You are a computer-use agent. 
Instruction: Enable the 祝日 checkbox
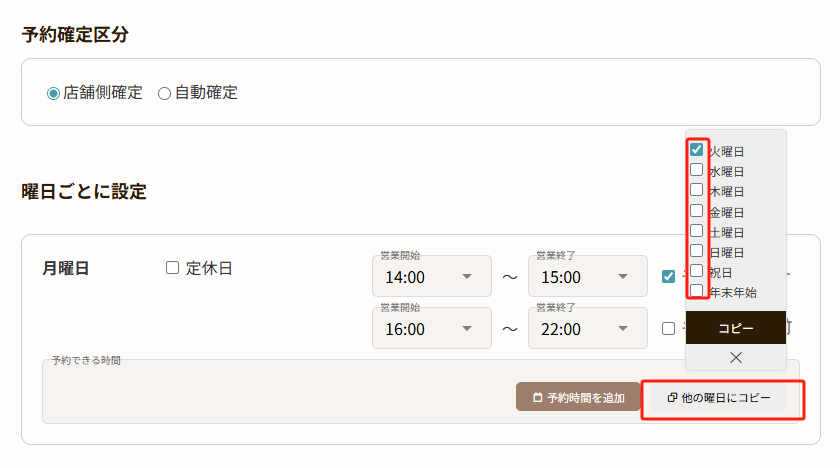[x=697, y=271]
